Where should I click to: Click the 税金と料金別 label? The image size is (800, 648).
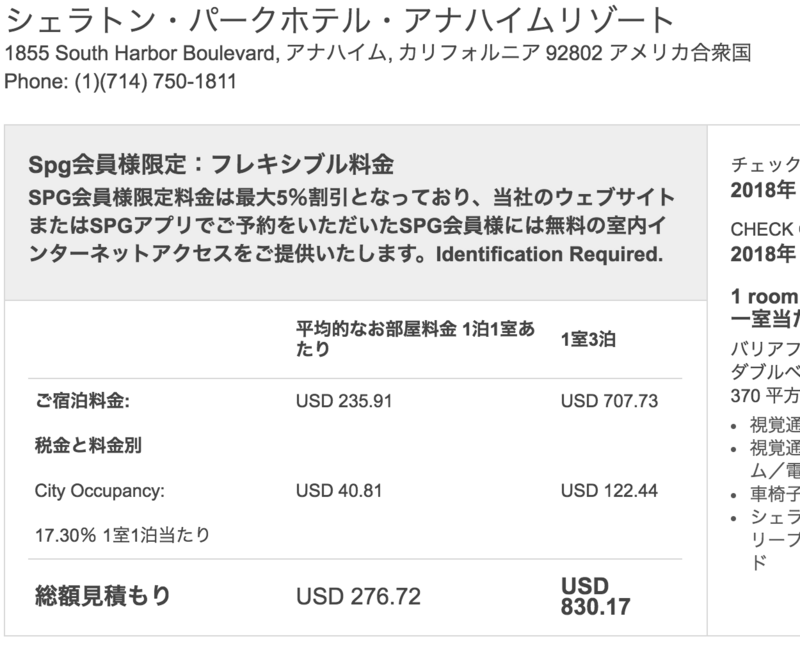(x=88, y=445)
